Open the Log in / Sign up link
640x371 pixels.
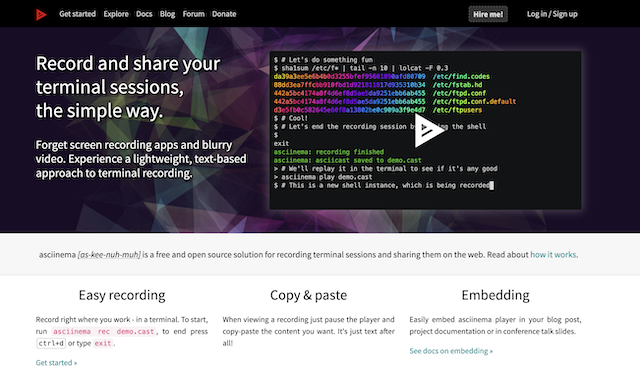[x=552, y=14]
